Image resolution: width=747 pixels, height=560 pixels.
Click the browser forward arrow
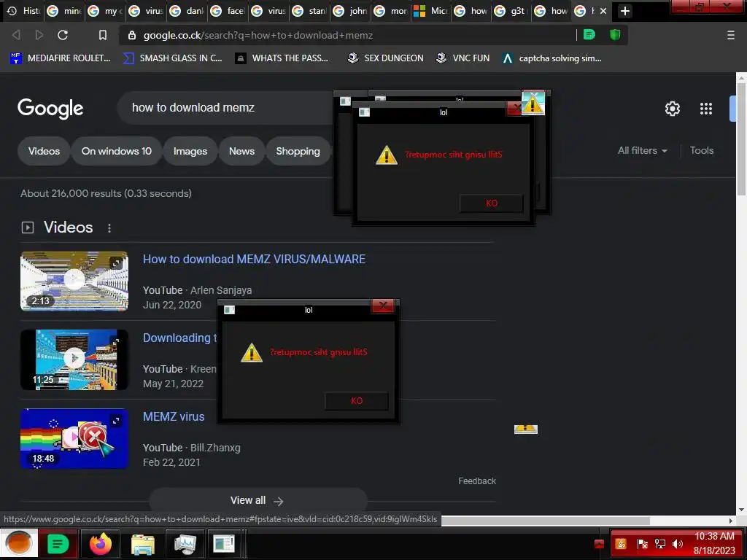(39, 35)
